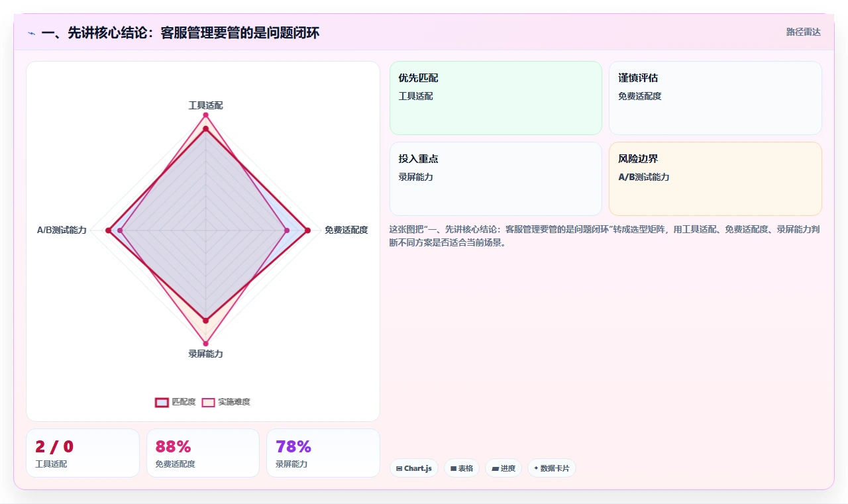Click the 匹配度 data point on the 工具适配 axis
Image resolution: width=848 pixels, height=504 pixels.
point(205,128)
